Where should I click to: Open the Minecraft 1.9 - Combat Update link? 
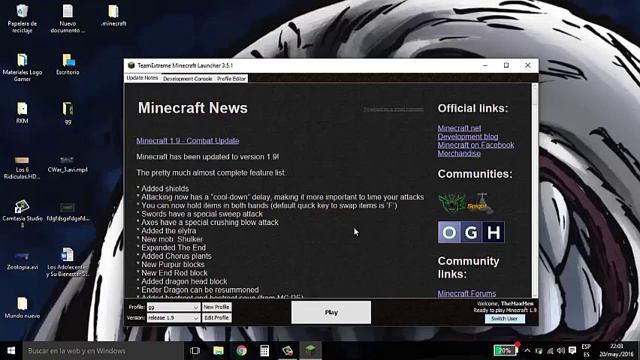coord(188,140)
